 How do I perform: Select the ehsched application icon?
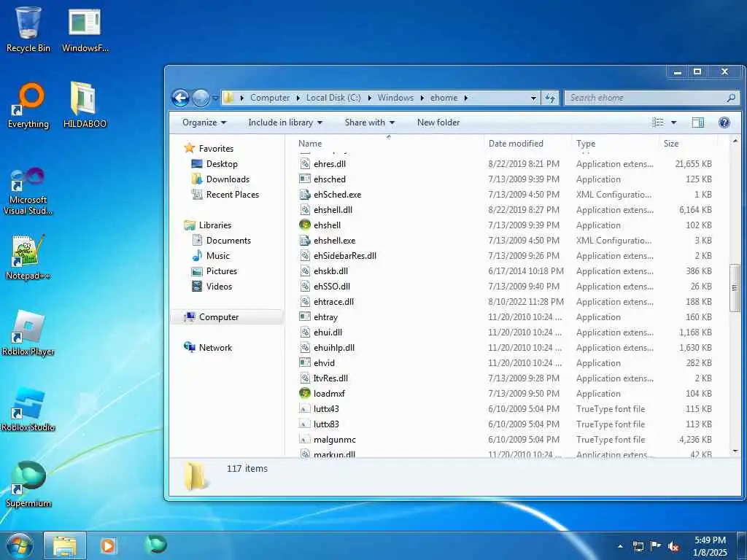(305, 179)
